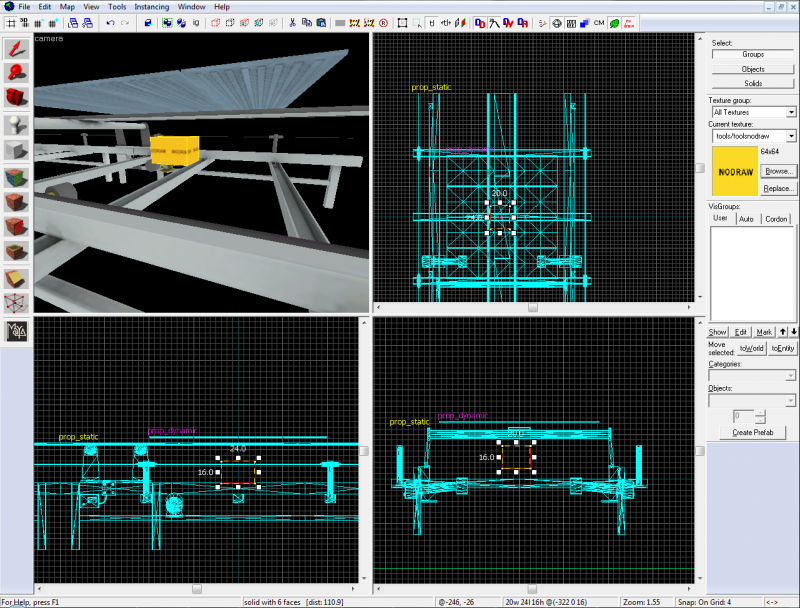Select the Camera tool
This screenshot has width=800, height=608.
pos(14,97)
